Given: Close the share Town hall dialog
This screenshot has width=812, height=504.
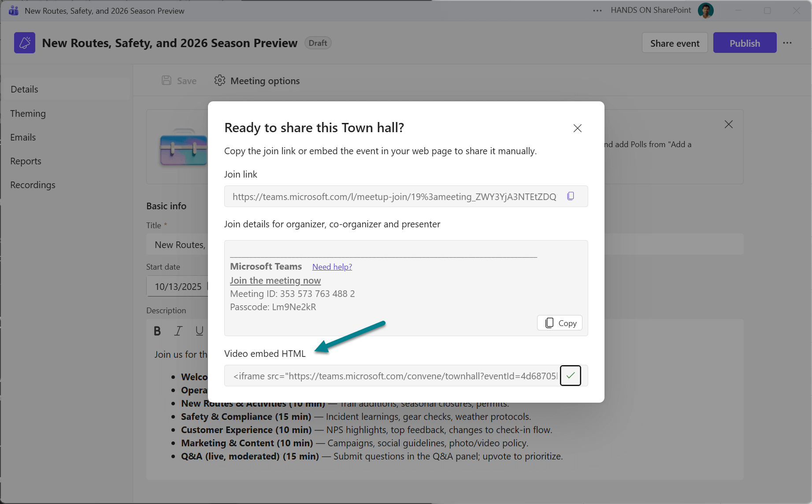Looking at the screenshot, I should point(577,128).
